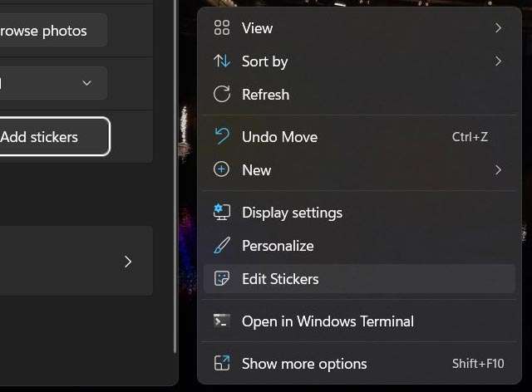532x392 pixels.
Task: Expand the View submenu arrow
Action: 498,28
